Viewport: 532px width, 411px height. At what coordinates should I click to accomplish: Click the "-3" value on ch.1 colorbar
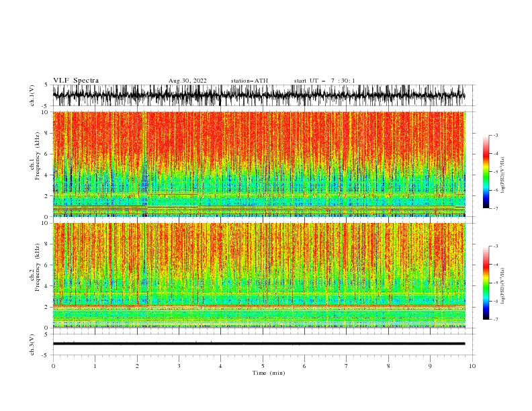tap(496, 135)
